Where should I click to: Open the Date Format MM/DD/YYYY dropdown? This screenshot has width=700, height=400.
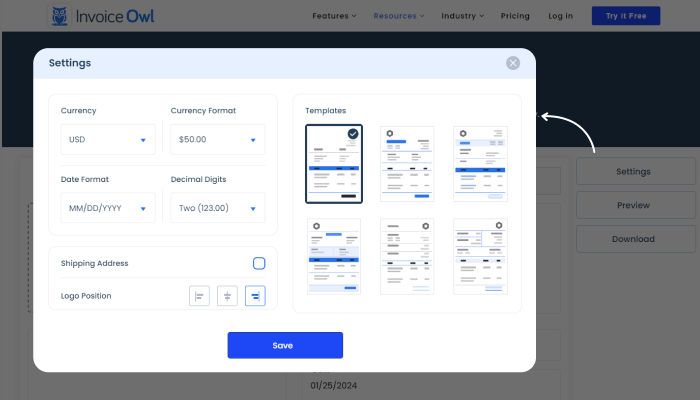(108, 208)
